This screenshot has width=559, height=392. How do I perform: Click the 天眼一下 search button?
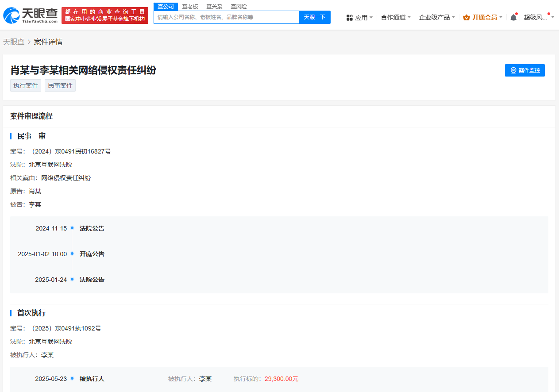point(315,17)
